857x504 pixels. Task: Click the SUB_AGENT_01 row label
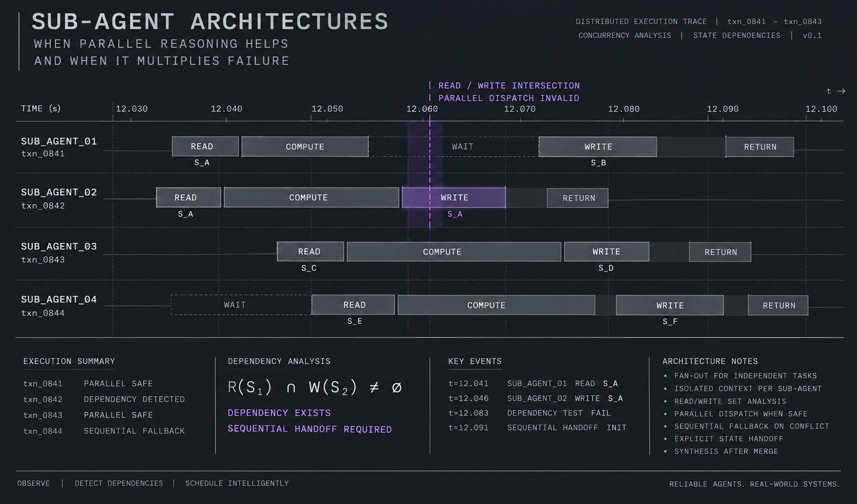(59, 141)
